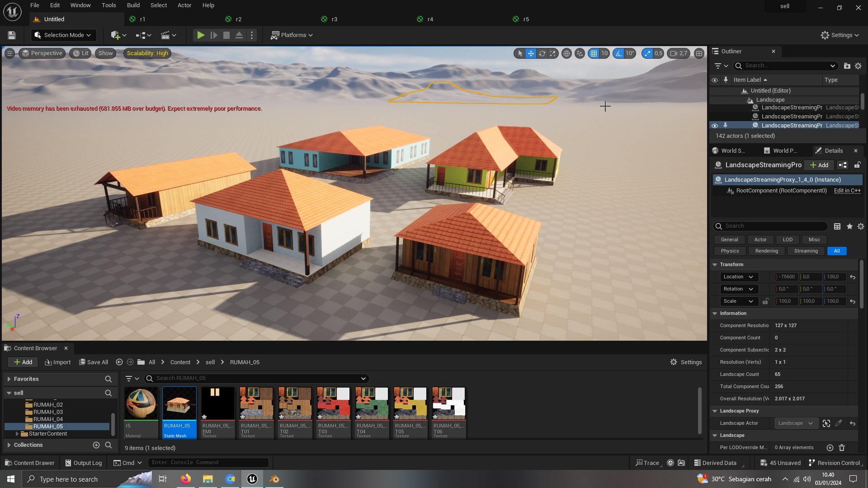Click Edit in C++ link

point(847,191)
